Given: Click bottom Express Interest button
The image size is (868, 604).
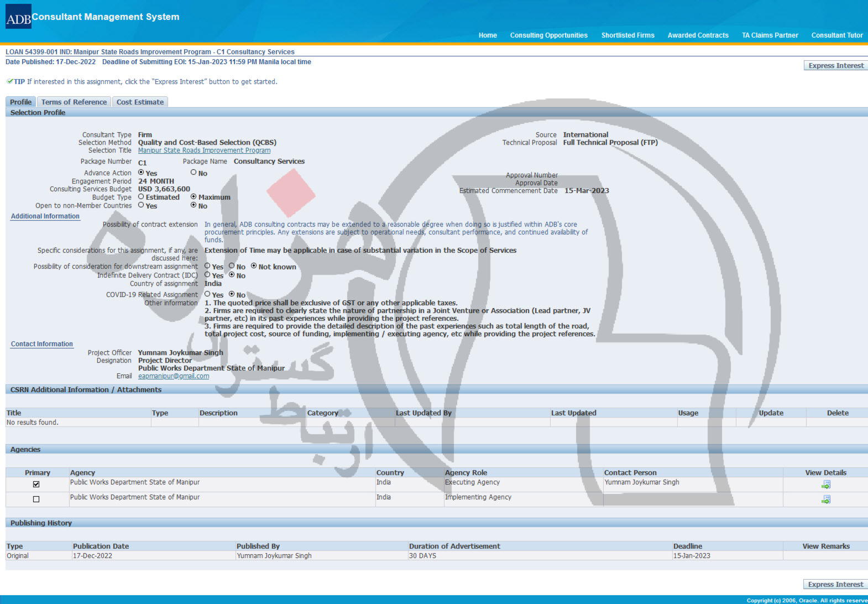Looking at the screenshot, I should (x=835, y=585).
